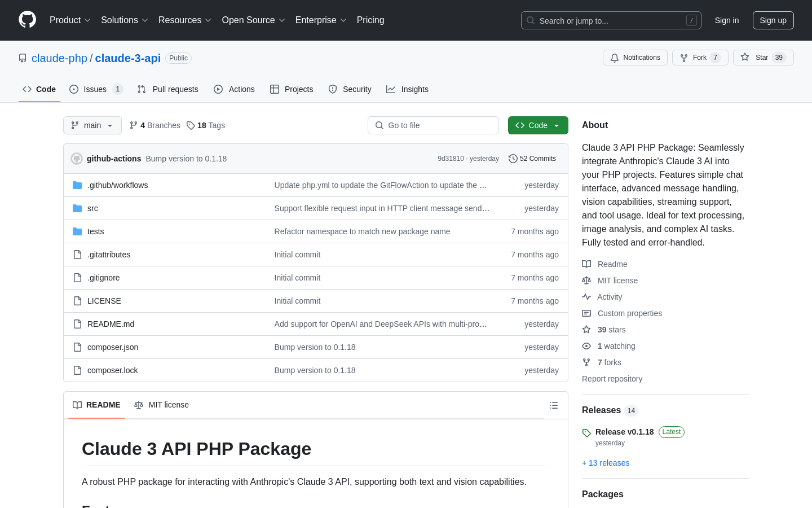Click Sign in

(727, 20)
